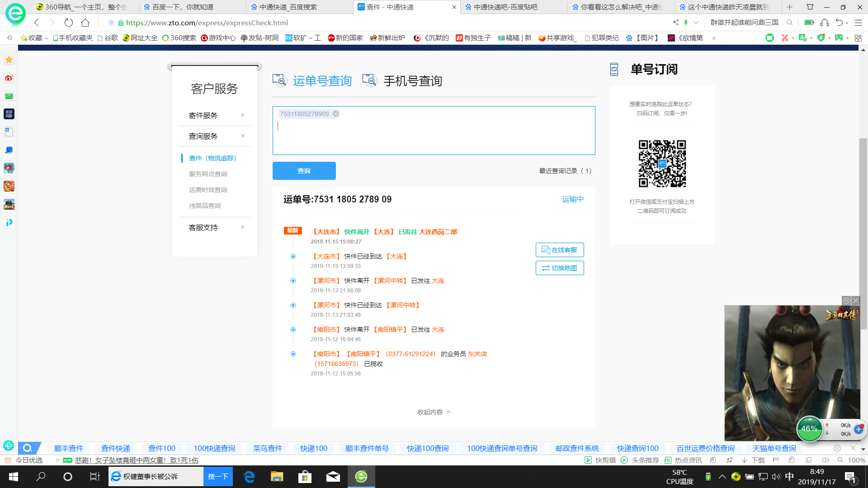Open favorites star in left sidebar
Image resolution: width=868 pixels, height=488 pixels.
(x=9, y=60)
